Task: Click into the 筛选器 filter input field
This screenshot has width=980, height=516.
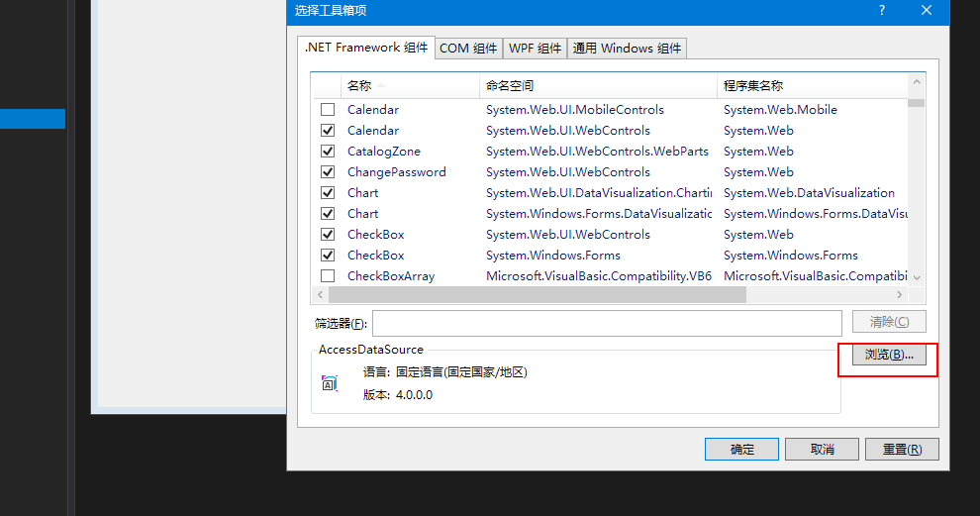Action: [x=607, y=323]
